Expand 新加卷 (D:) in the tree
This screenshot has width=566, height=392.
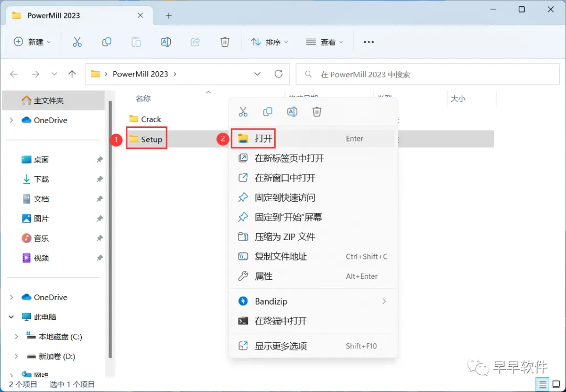[x=16, y=356]
